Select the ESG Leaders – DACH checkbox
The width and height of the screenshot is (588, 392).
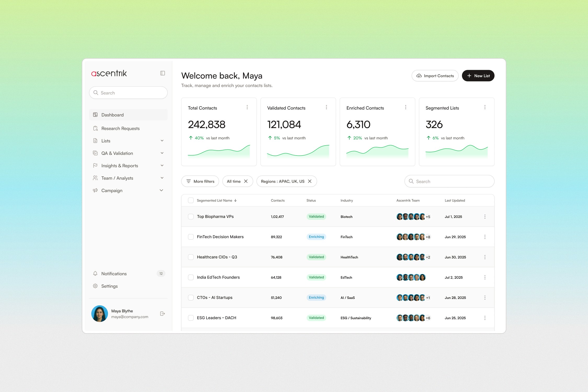point(191,318)
